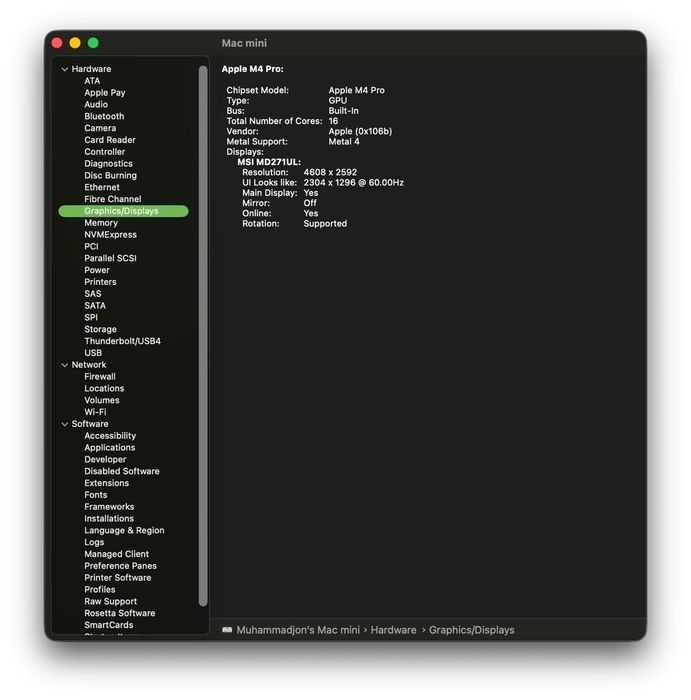691x700 pixels.
Task: Click the MSI MD271UL display heading
Action: pyautogui.click(x=269, y=162)
